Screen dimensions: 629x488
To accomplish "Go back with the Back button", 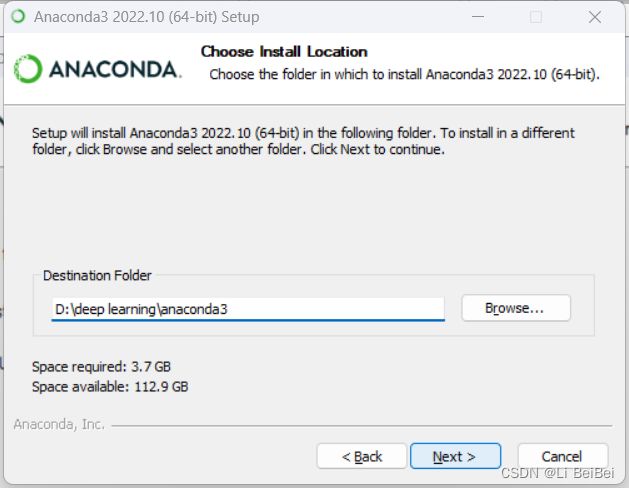I will (362, 456).
